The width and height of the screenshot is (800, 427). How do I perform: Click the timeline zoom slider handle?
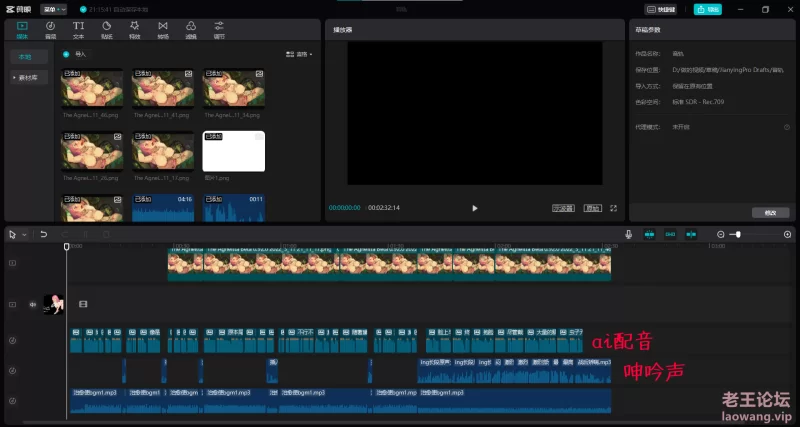pyautogui.click(x=738, y=234)
